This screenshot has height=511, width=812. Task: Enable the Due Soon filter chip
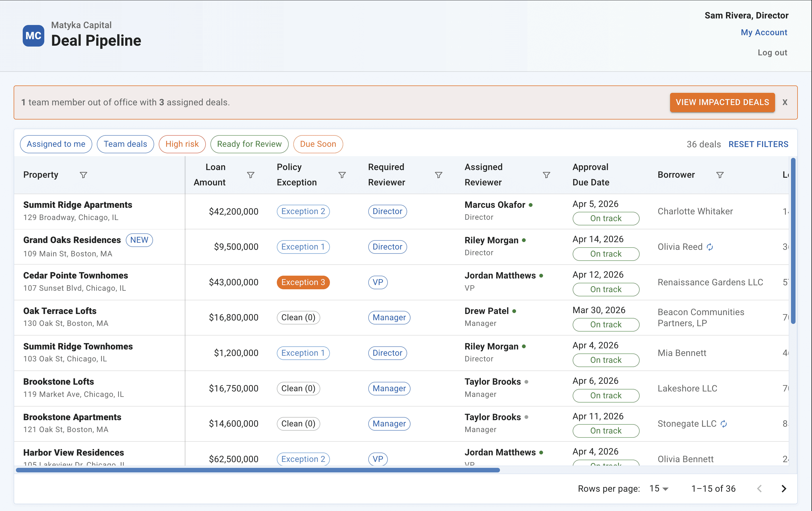(318, 144)
